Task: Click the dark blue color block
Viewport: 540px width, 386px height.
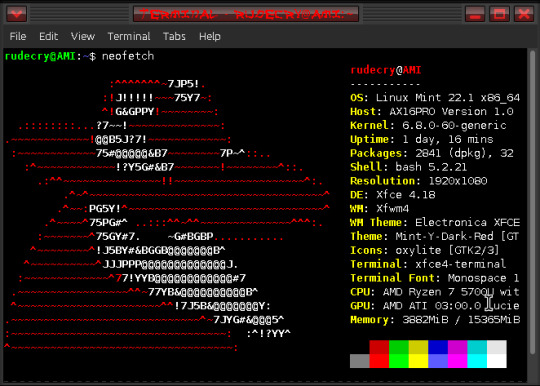Action: [x=438, y=347]
